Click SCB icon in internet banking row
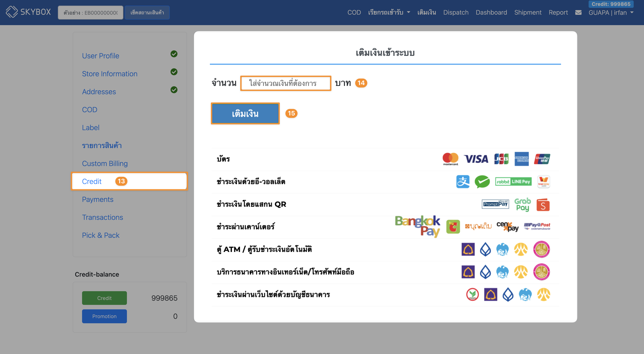Image resolution: width=644 pixels, height=354 pixels. 468,272
